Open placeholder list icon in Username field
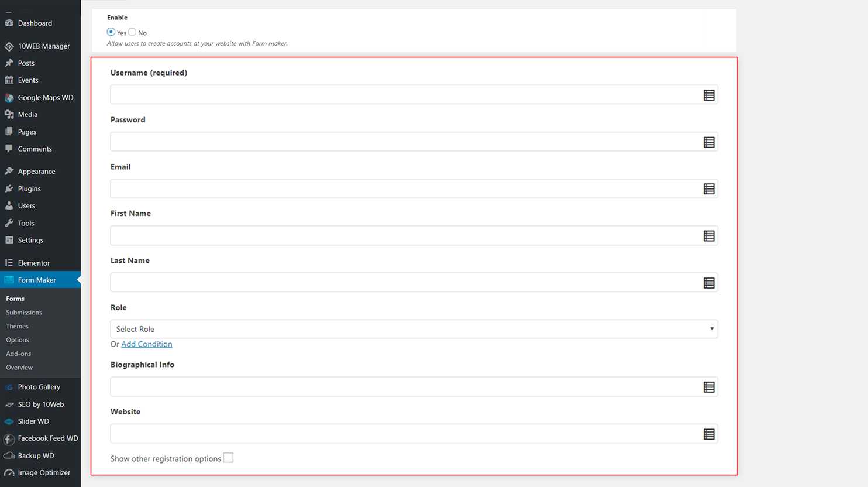Viewport: 868px width, 487px height. tap(709, 95)
